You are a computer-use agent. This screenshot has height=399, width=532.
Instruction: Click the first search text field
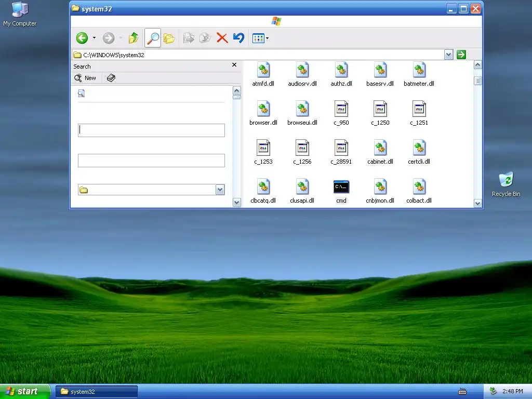tap(151, 130)
